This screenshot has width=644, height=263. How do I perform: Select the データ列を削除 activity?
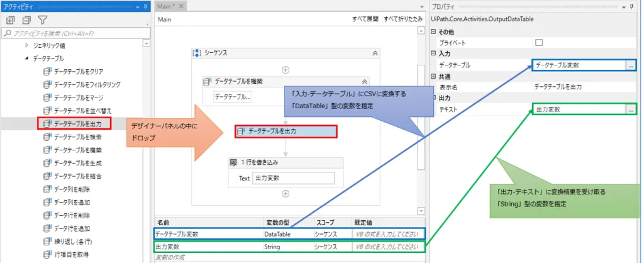pyautogui.click(x=67, y=189)
